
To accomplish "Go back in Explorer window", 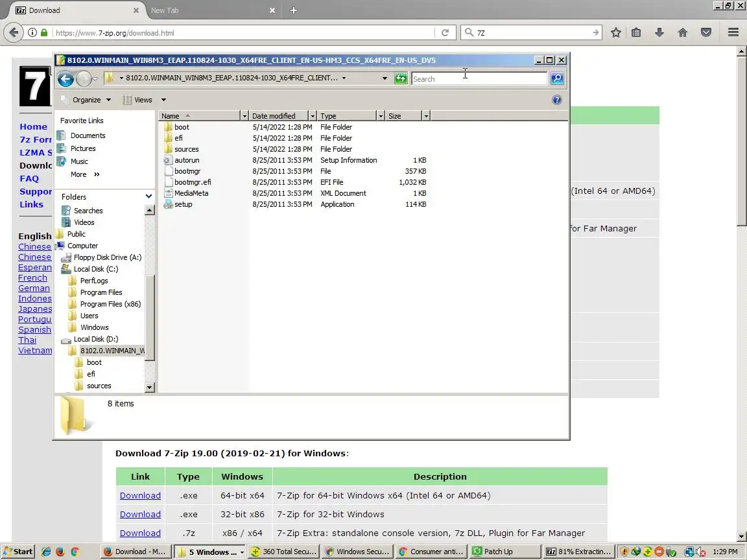I will coord(65,78).
